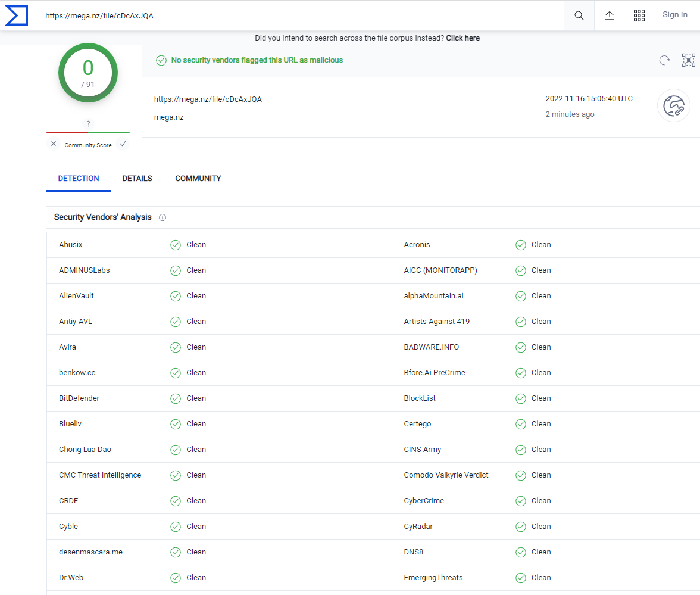Click Artists Against 419 clean check icon
This screenshot has width=700, height=595.
(x=520, y=322)
